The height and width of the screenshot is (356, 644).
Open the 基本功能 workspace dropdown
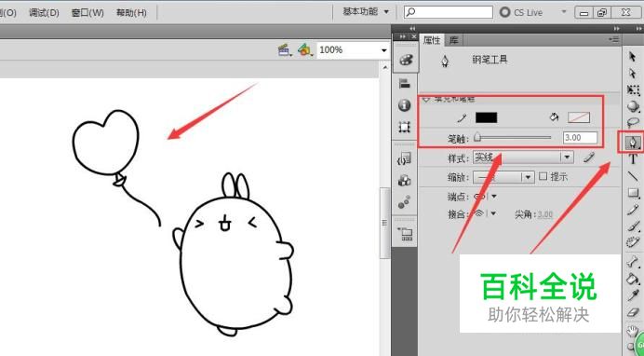(366, 12)
